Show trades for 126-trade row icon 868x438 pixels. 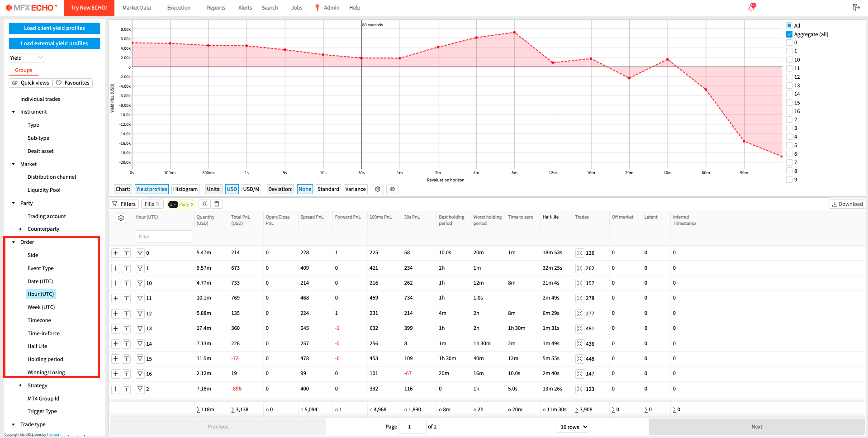point(580,253)
